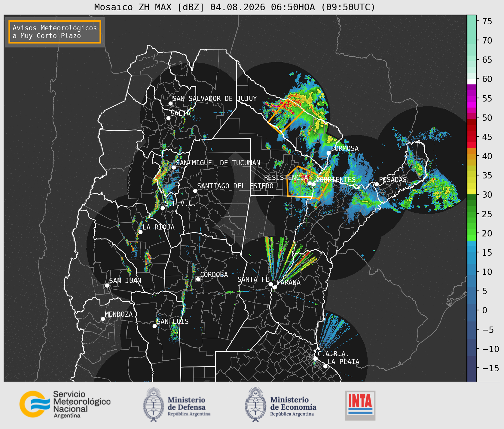Click the San Juan city marker dot
The height and width of the screenshot is (429, 504).
[107, 285]
